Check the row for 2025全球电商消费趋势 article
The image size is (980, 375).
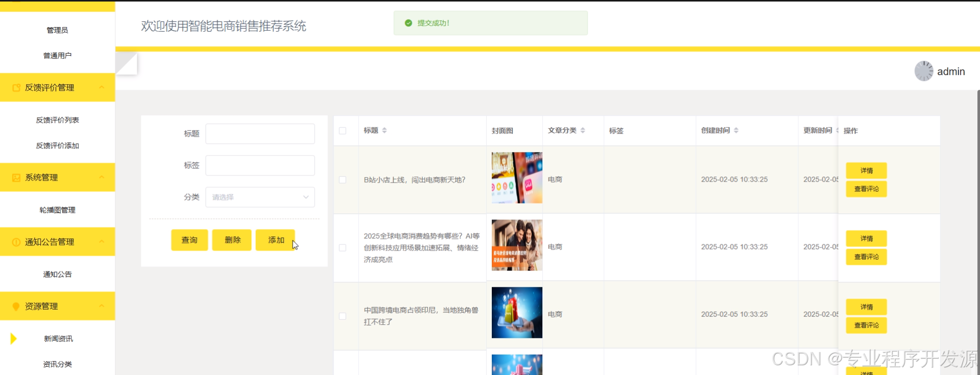[343, 248]
